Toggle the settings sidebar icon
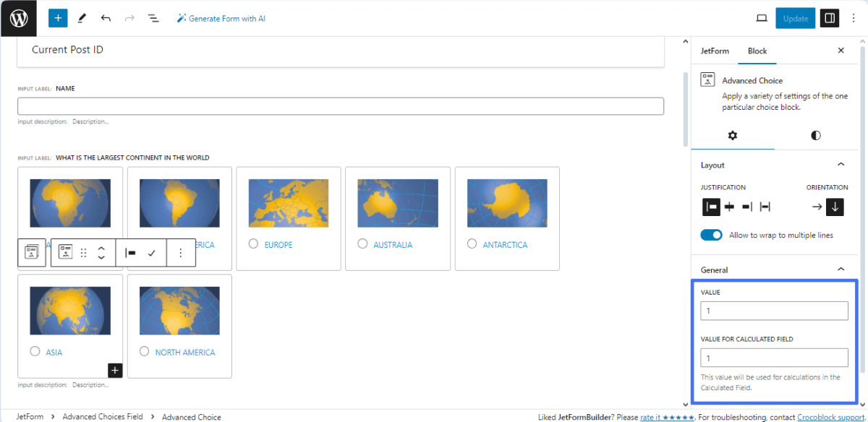Screen dimensions: 868x422 pos(830,18)
